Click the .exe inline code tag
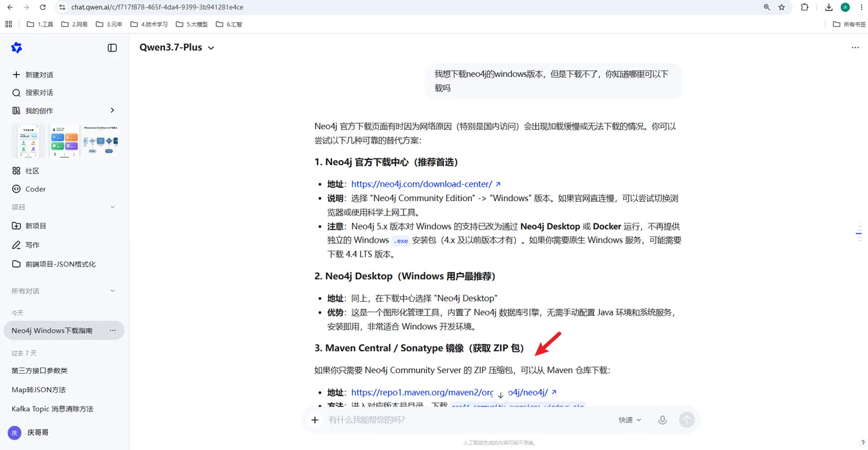The height and width of the screenshot is (450, 868). [401, 240]
